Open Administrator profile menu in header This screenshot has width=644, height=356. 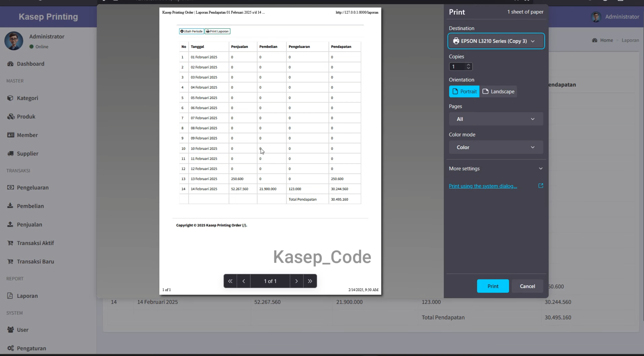point(615,17)
